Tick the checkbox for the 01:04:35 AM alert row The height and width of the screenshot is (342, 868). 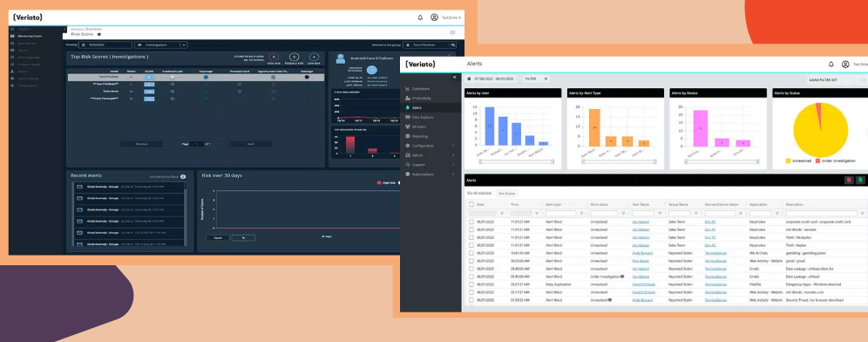click(x=471, y=300)
